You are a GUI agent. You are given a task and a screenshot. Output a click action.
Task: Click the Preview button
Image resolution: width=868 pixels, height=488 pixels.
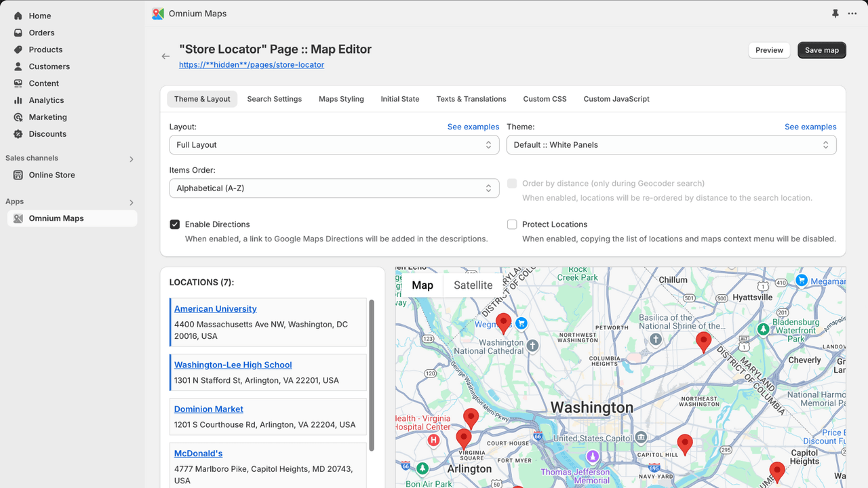[x=769, y=50]
